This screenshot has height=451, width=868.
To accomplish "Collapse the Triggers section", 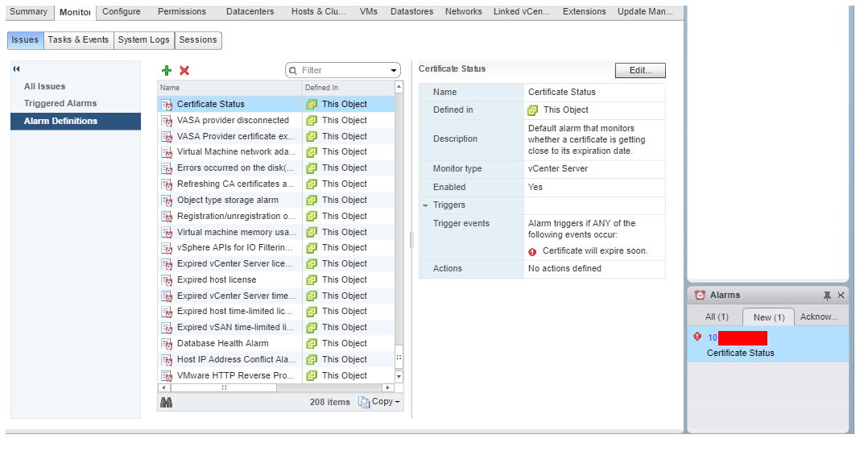I will [x=425, y=205].
